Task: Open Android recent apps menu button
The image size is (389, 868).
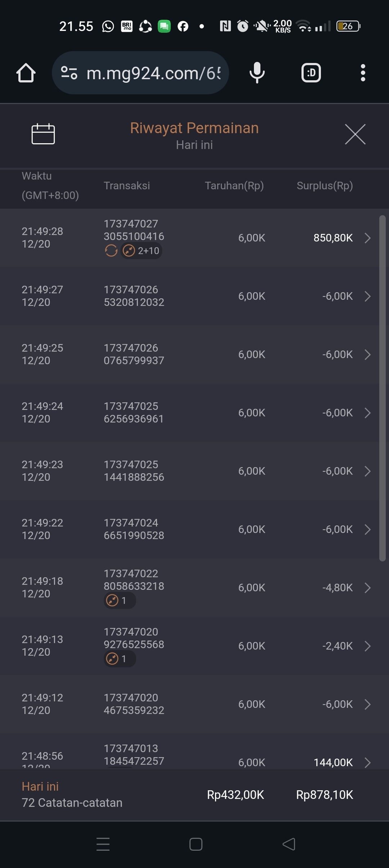Action: (103, 844)
